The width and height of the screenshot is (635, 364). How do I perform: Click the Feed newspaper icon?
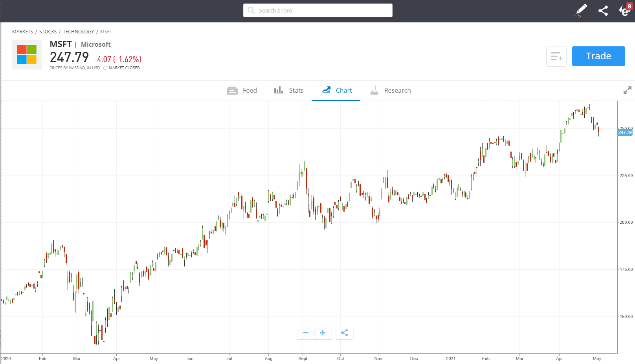tap(232, 90)
